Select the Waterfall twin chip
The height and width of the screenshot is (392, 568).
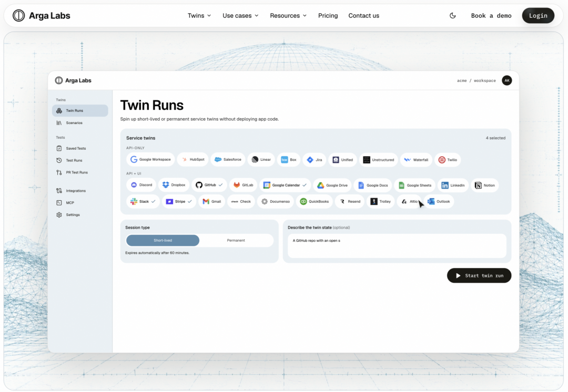[416, 160]
